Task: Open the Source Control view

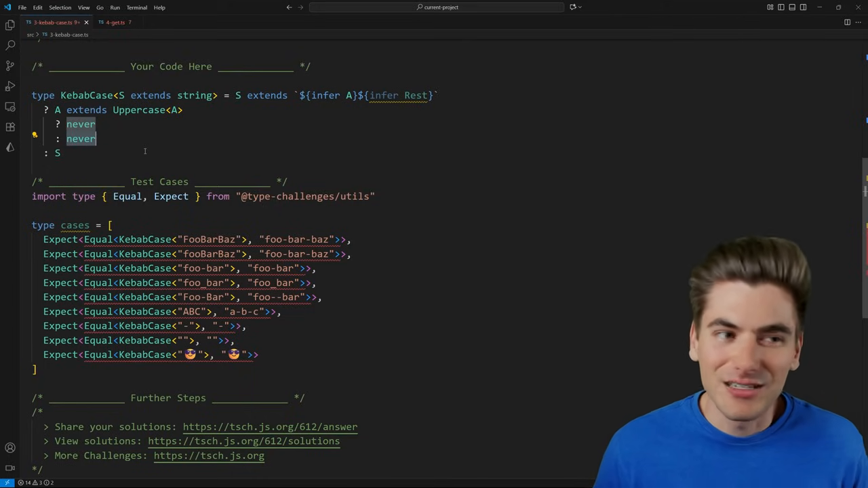Action: pyautogui.click(x=10, y=66)
